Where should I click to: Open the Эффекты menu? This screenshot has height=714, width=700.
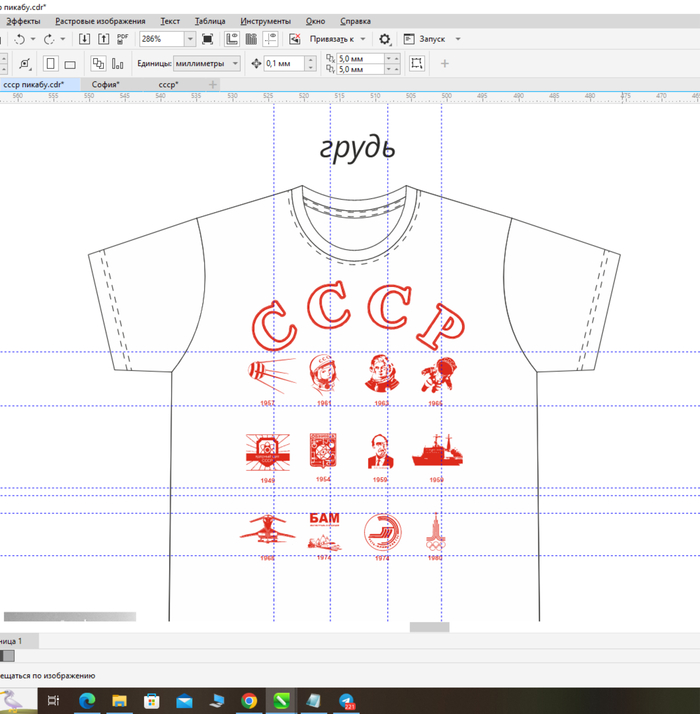tap(23, 21)
